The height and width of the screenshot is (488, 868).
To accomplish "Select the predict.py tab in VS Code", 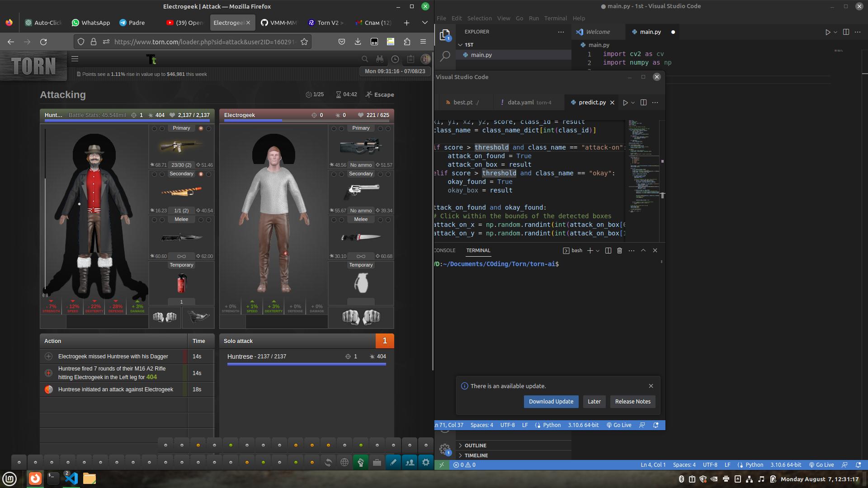I will coord(592,102).
